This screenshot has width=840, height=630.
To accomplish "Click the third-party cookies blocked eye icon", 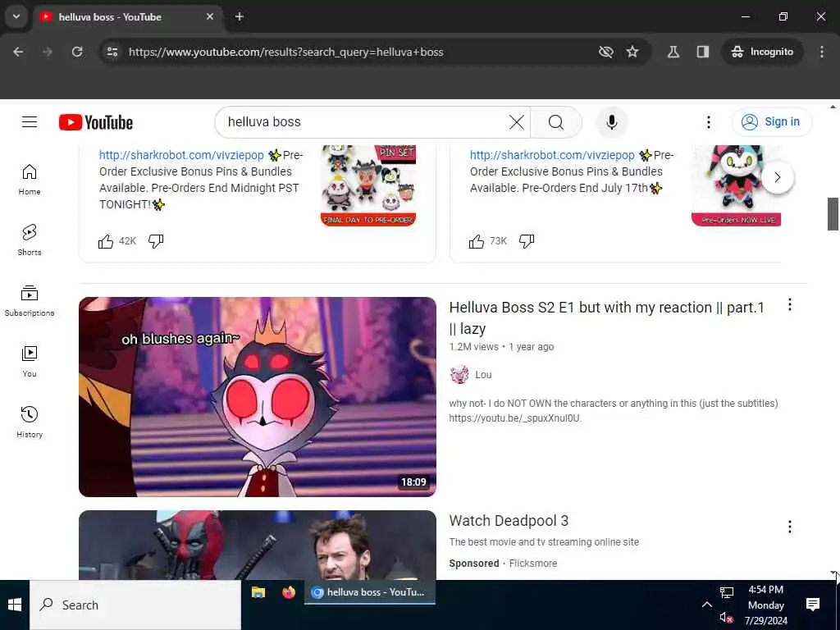I will tap(606, 52).
